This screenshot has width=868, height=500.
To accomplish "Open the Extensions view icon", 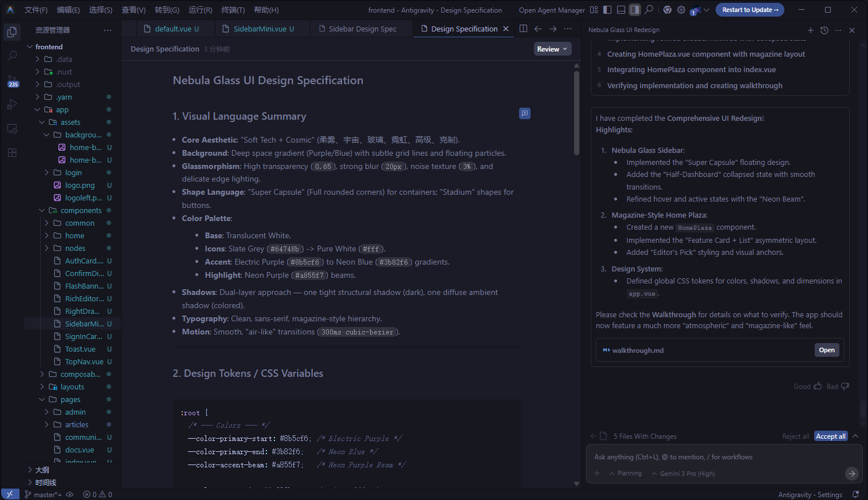I will [x=12, y=153].
